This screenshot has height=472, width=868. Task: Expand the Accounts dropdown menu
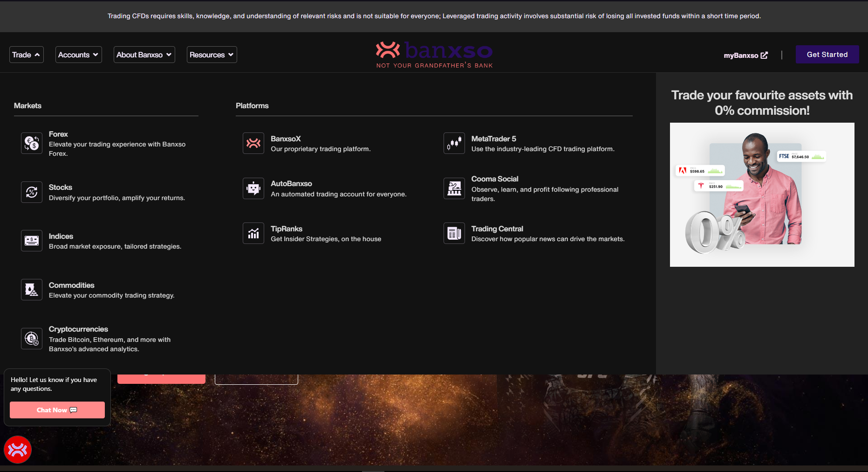coord(79,55)
